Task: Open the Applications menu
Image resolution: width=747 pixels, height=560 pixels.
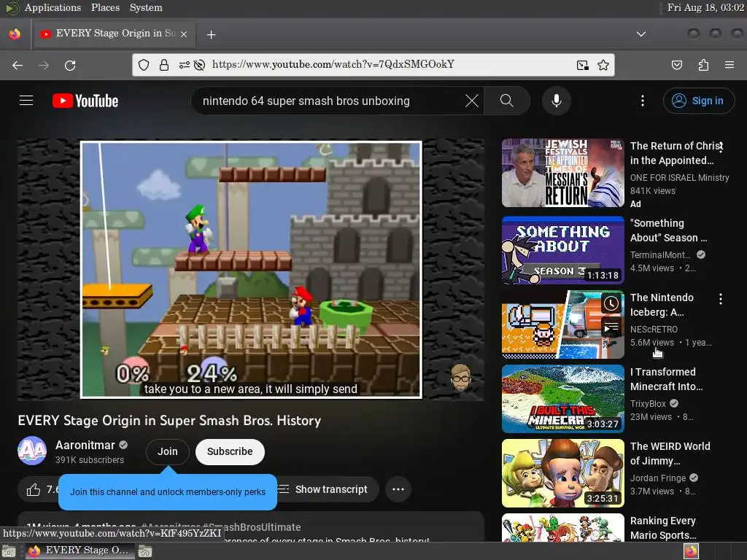Action: point(53,7)
